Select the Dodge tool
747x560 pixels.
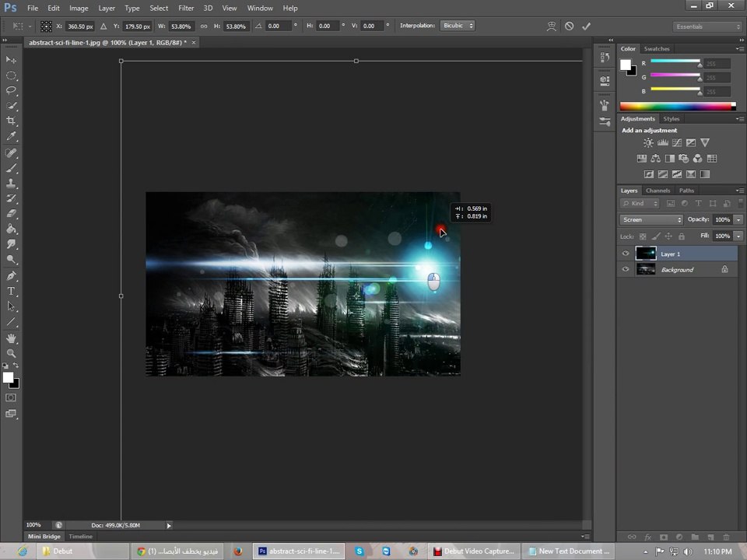11,260
